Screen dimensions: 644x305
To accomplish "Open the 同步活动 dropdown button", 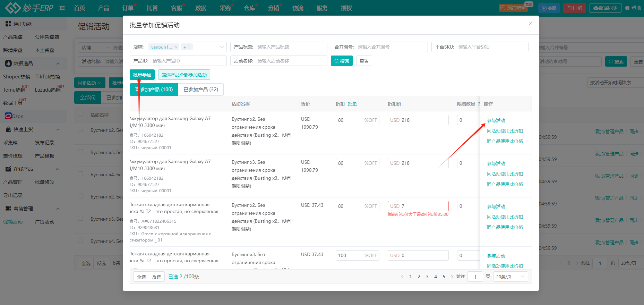I will pos(89,83).
